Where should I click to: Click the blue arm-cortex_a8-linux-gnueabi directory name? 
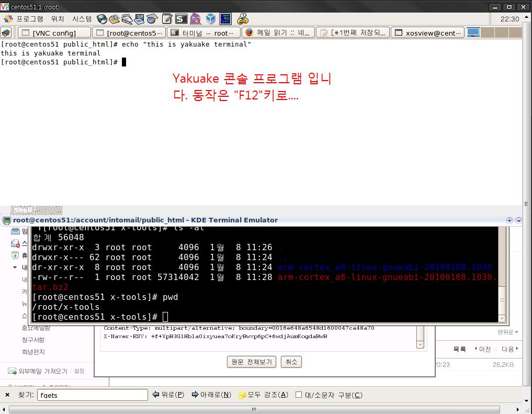pyautogui.click(x=385, y=267)
